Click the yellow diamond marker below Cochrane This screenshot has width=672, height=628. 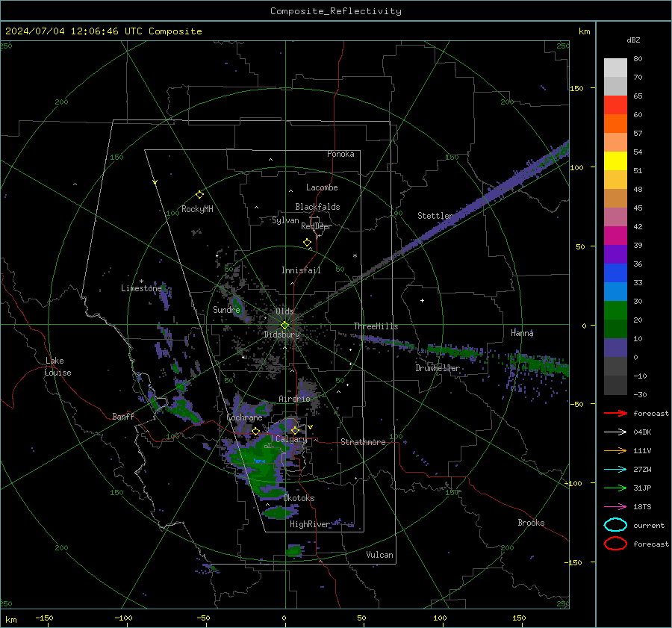pos(256,432)
